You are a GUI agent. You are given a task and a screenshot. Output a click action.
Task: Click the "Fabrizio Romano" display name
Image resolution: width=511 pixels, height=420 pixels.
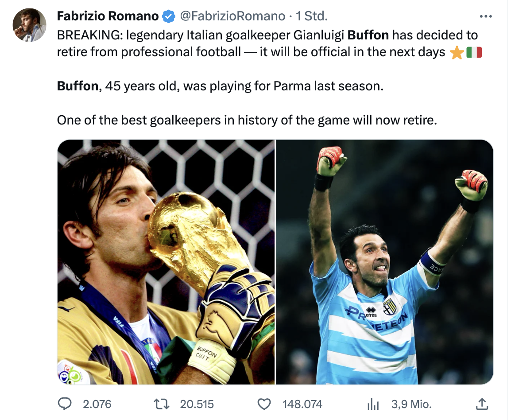tap(108, 16)
